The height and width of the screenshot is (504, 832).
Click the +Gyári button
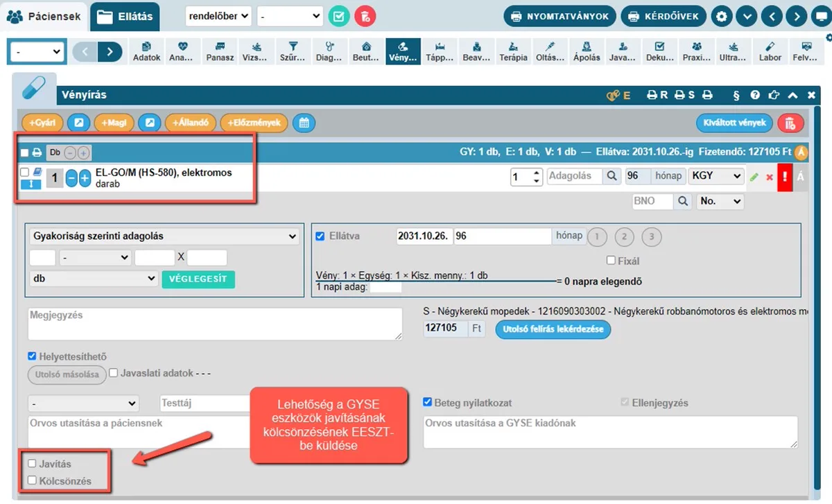[42, 123]
